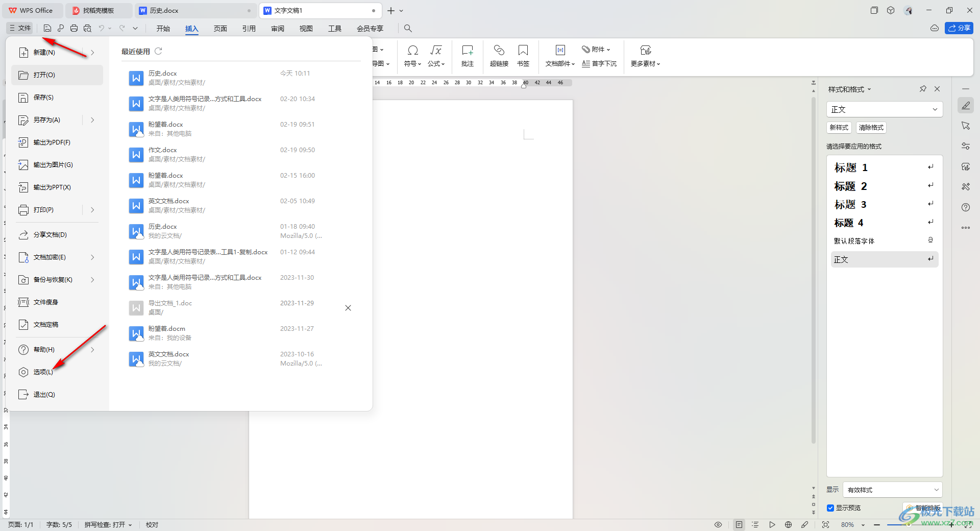
Task: Click the Save icon in quick toolbar
Action: [x=47, y=29]
